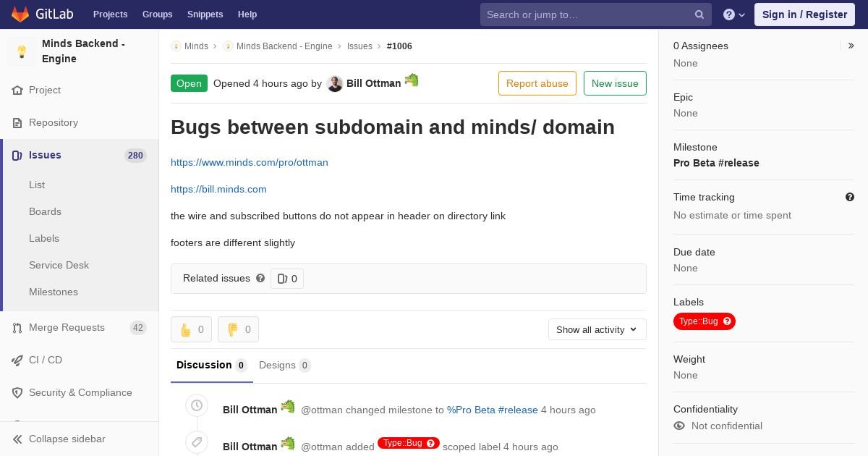
Task: Click the Minds Backend - Engine project title
Action: coord(83,51)
